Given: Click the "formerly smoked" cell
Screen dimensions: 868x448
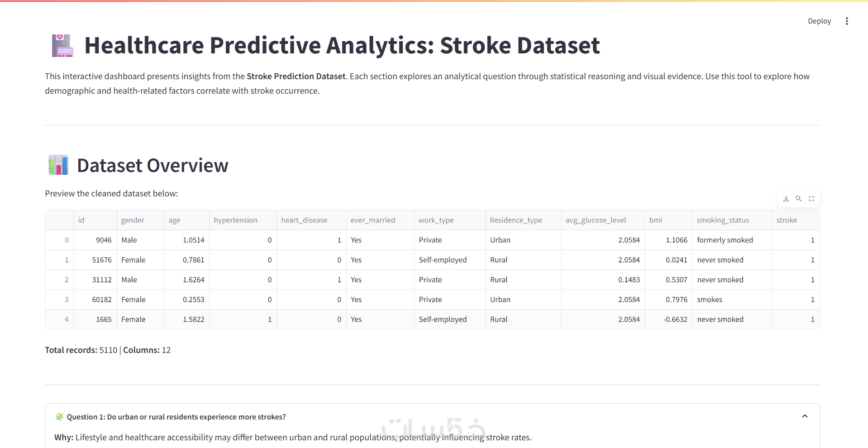Looking at the screenshot, I should 725,240.
